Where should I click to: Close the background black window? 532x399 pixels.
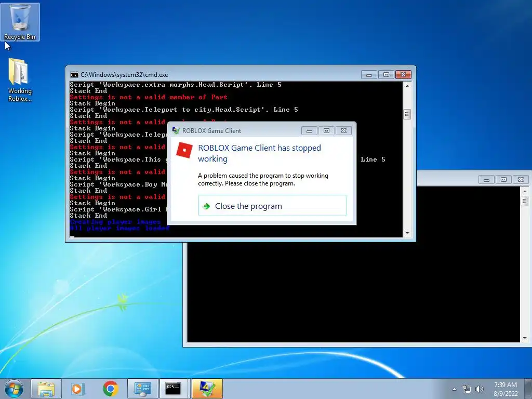pyautogui.click(x=521, y=179)
